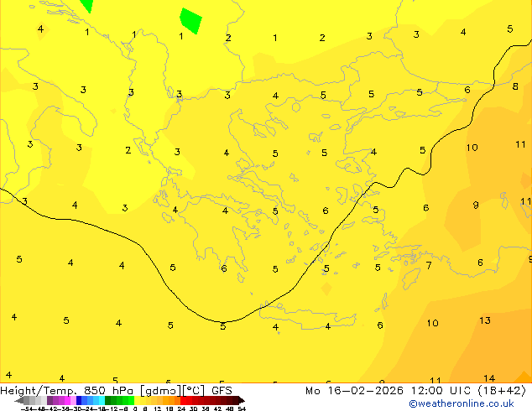Click the dark maroon right arrow end of the legend
This screenshot has width=532, height=411.
[x=241, y=400]
